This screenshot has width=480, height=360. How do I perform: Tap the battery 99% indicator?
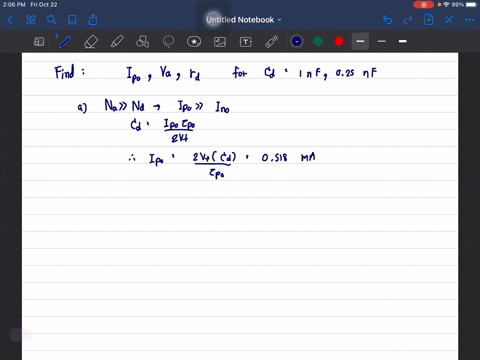click(x=464, y=5)
